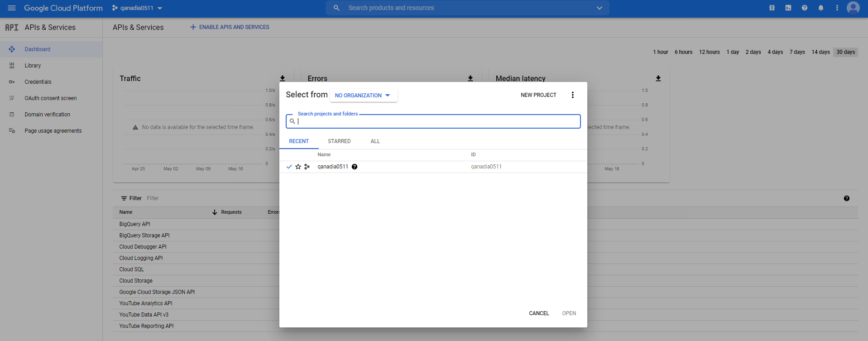The image size is (868, 341).
Task: Switch to the Starred tab
Action: 339,141
